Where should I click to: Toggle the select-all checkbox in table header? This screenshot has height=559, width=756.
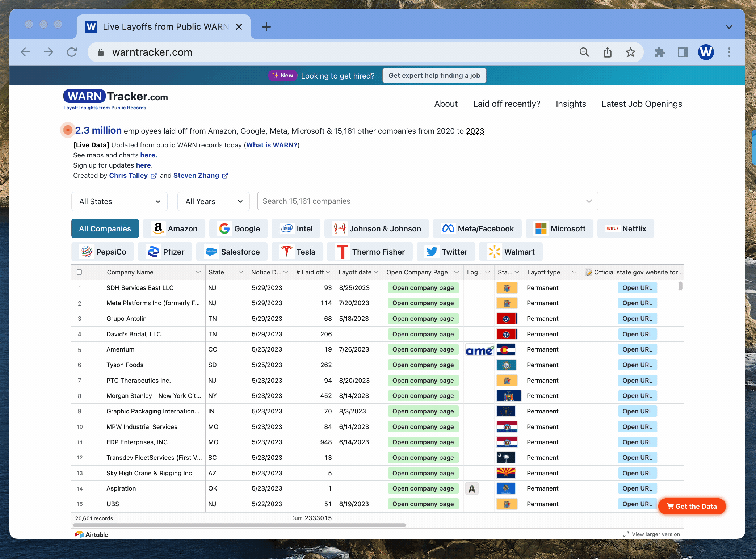[79, 272]
